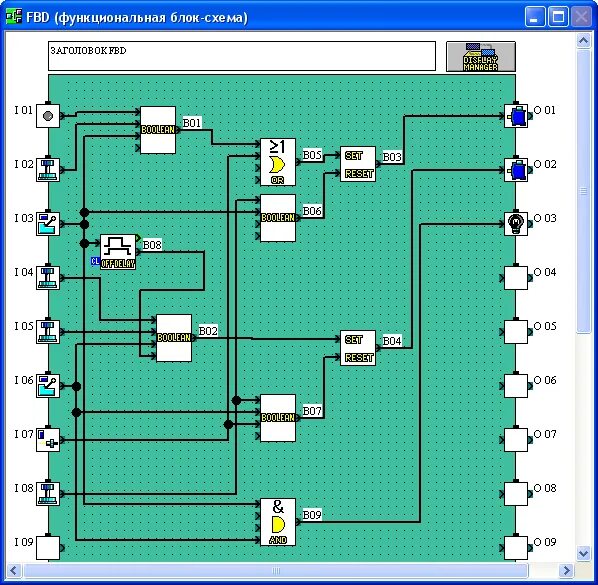Select input I 05 sensor icon
Viewport: 598px width, 585px height.
[48, 332]
